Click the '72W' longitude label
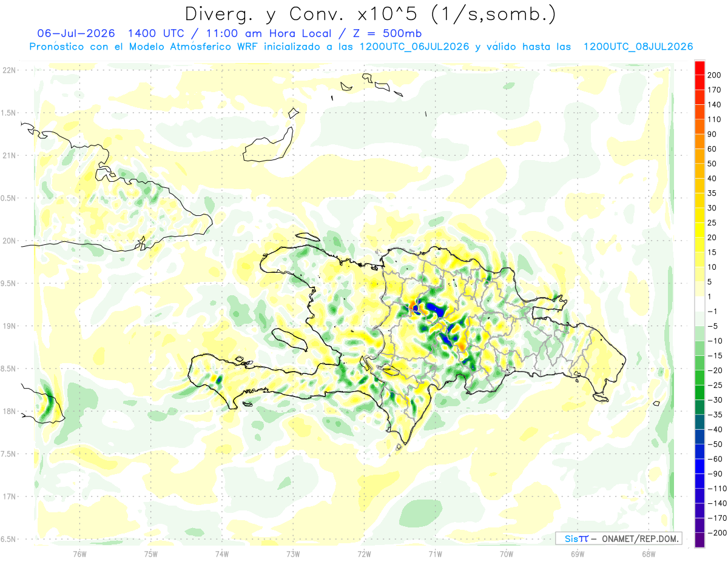 click(364, 554)
